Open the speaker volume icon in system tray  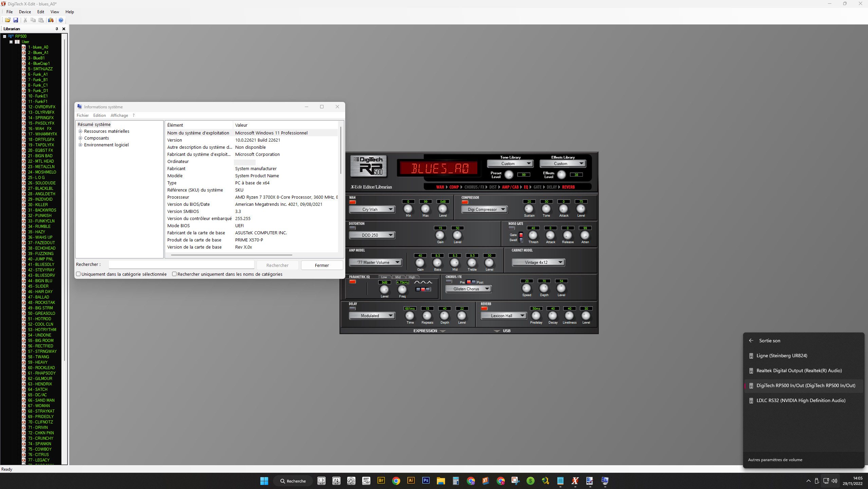[x=834, y=481]
